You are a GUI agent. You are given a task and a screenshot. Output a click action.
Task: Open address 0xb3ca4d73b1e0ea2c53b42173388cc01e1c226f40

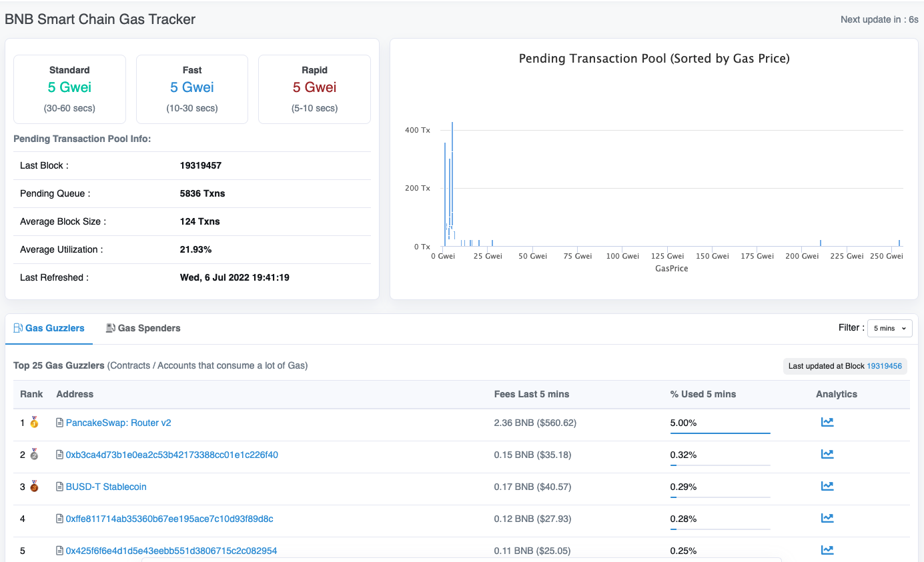tap(171, 455)
